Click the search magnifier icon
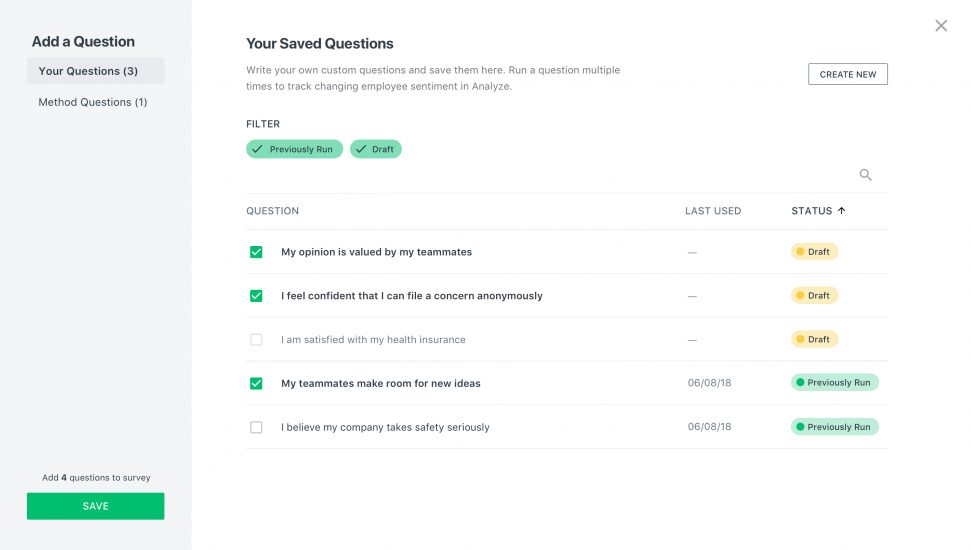Viewport: 971px width, 550px height. 865,175
